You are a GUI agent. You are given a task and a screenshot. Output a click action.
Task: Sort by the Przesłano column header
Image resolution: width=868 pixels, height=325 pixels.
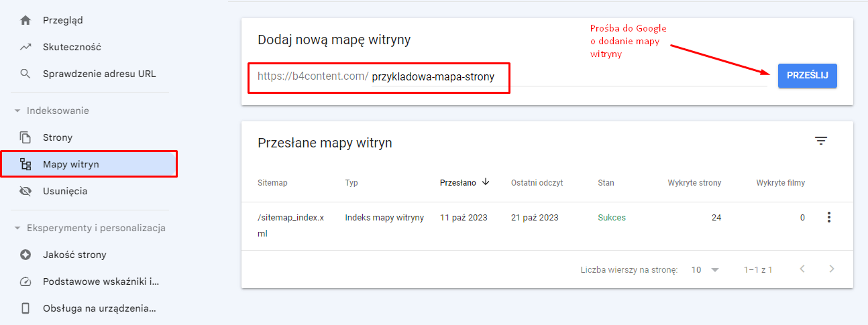pos(458,182)
